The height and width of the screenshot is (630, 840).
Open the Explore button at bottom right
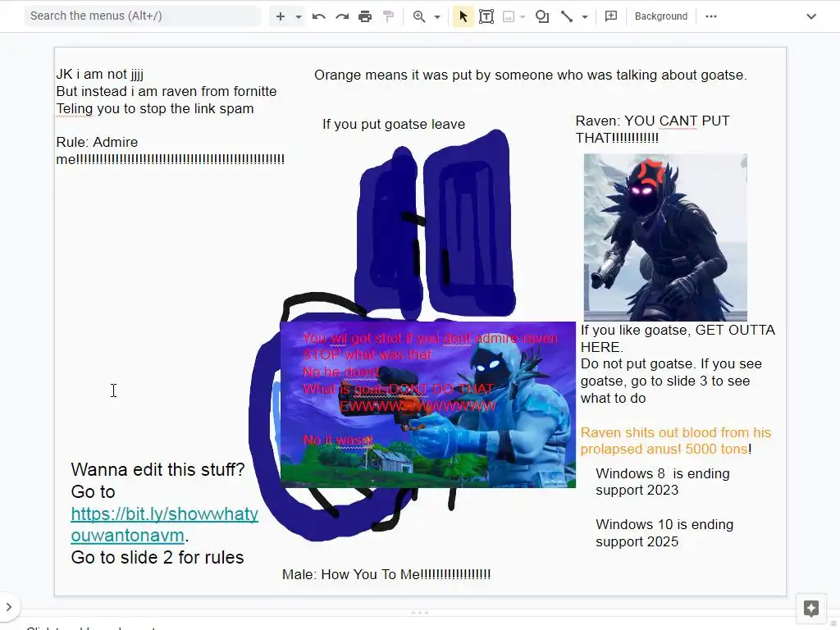(x=811, y=609)
